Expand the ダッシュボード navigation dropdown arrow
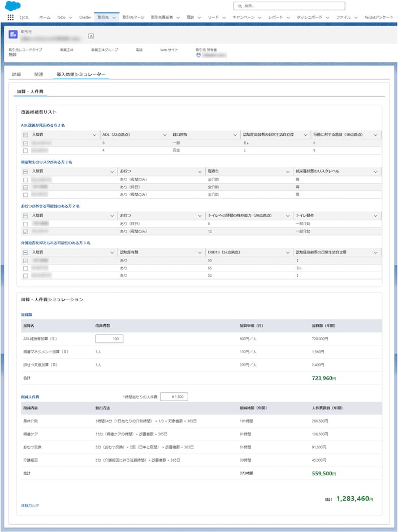This screenshot has width=398, height=532. click(x=327, y=18)
